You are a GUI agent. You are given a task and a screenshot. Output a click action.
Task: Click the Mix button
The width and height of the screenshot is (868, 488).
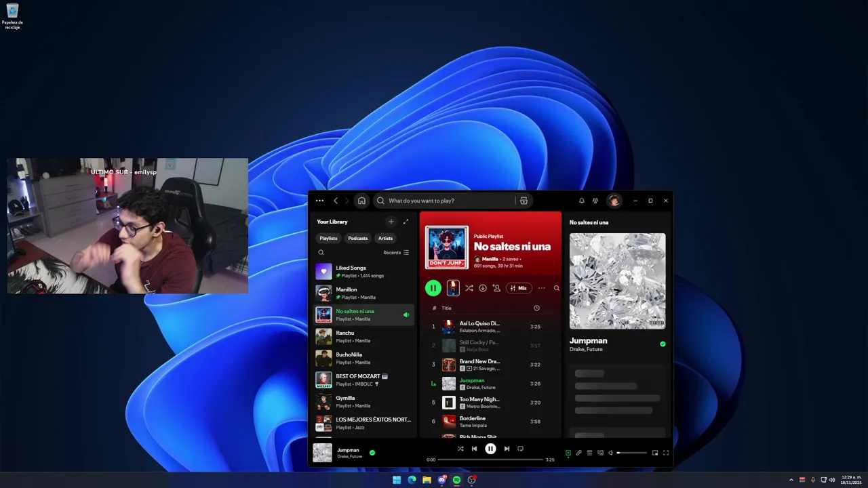519,288
